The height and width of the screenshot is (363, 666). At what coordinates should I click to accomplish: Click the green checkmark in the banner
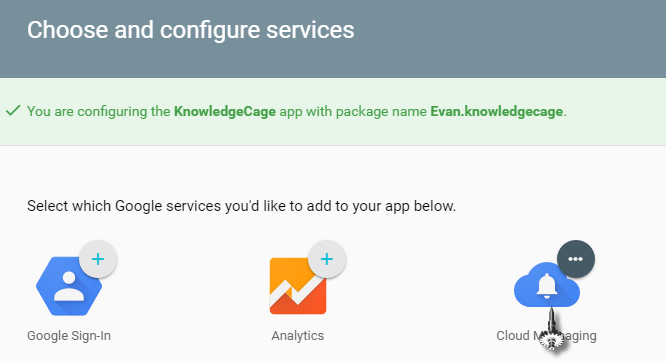[x=13, y=111]
